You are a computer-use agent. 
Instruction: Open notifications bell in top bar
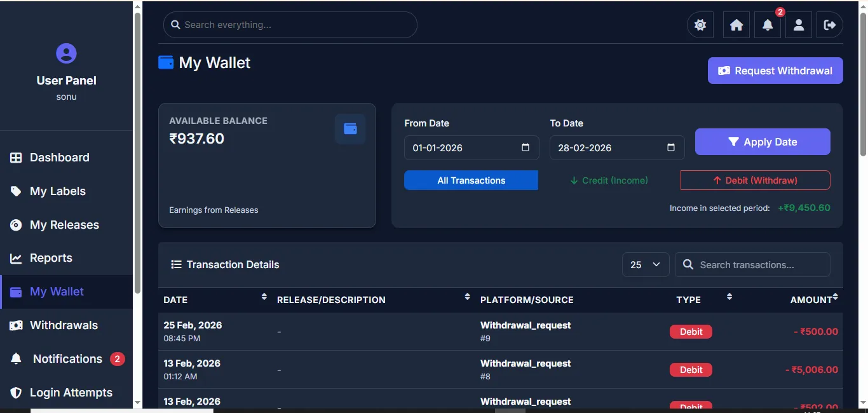[768, 25]
